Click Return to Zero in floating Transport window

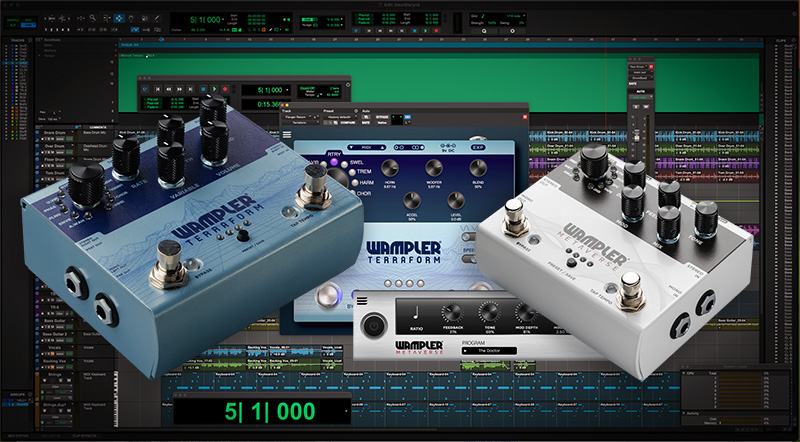pyautogui.click(x=158, y=89)
